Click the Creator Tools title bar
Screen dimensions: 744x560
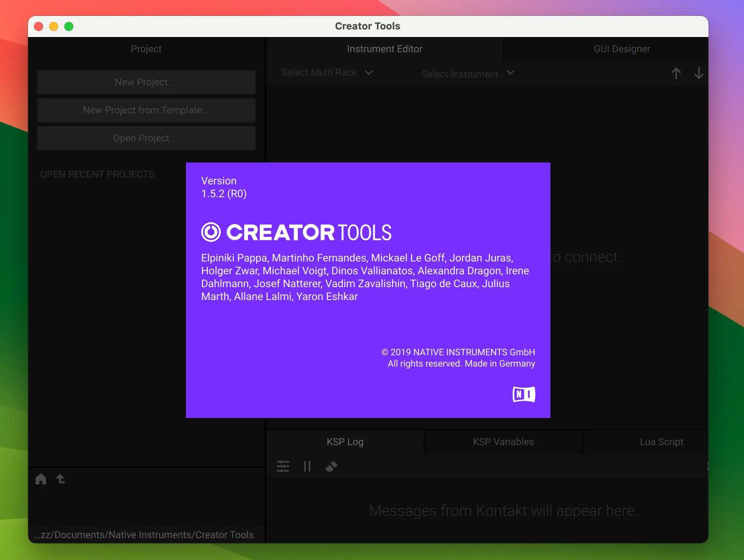(367, 26)
